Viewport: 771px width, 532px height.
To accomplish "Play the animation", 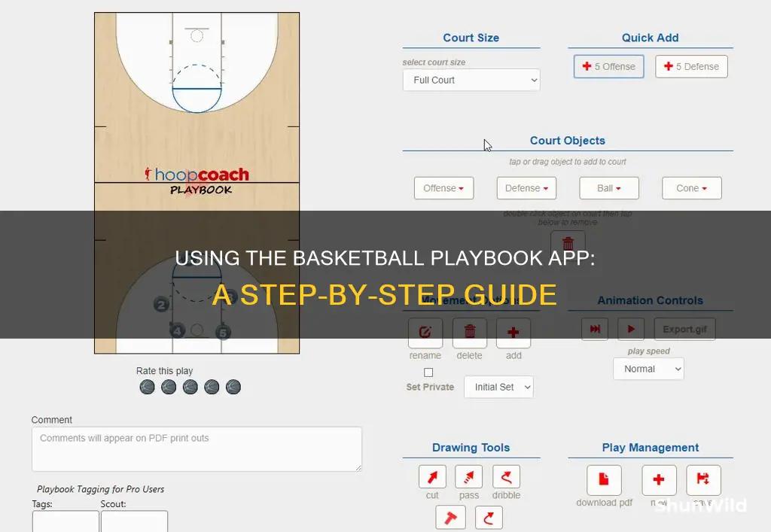I will [x=631, y=329].
